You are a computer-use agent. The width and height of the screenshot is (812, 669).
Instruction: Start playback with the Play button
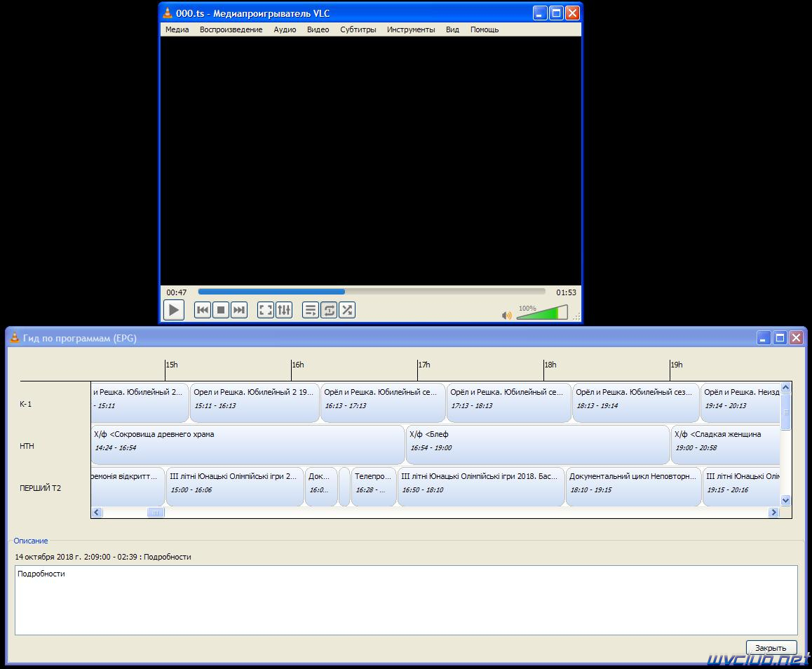pyautogui.click(x=173, y=310)
